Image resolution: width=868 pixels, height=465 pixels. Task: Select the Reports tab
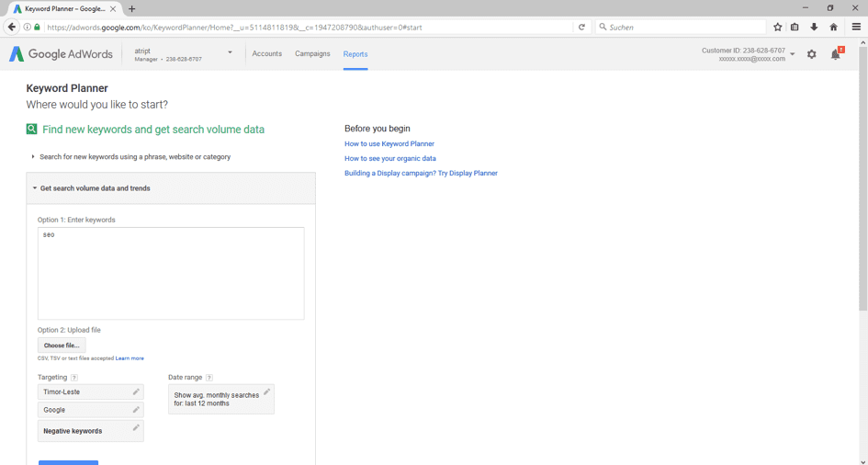coord(355,54)
